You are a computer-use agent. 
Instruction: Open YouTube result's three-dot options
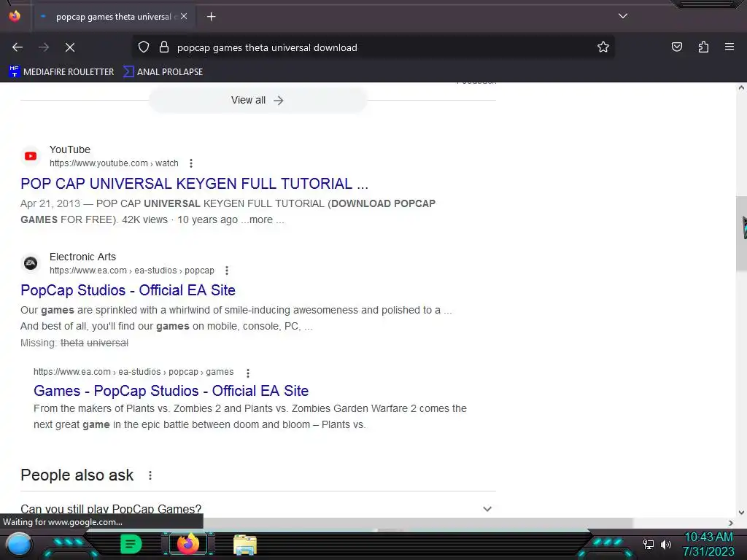click(191, 163)
